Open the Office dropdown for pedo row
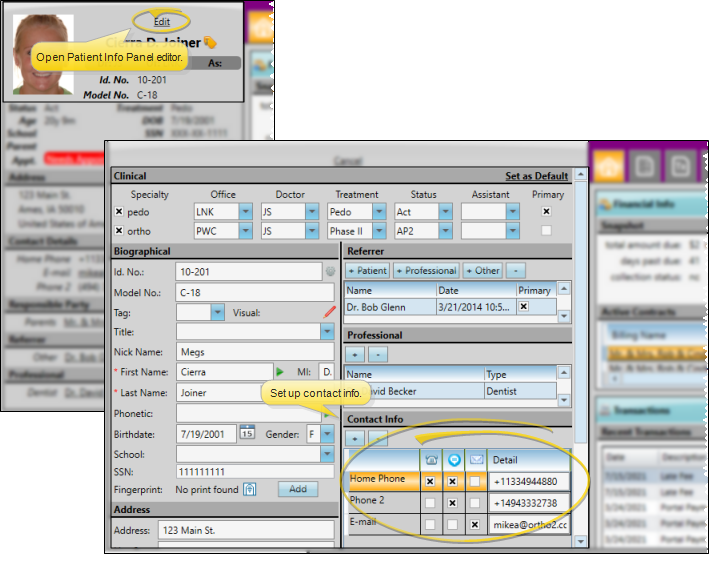 [246, 212]
